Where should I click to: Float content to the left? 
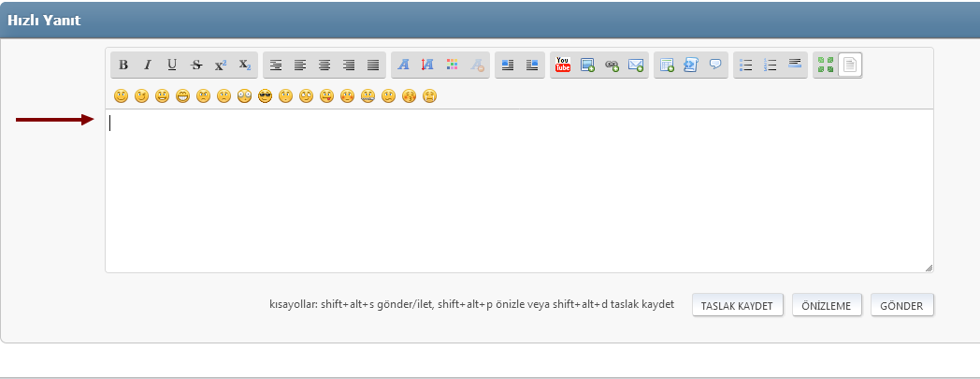pyautogui.click(x=508, y=65)
